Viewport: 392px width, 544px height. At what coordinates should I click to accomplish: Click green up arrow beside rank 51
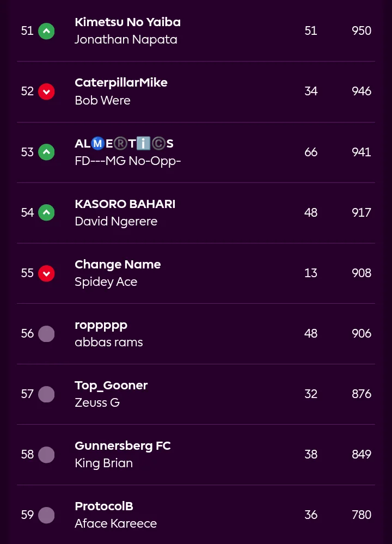coord(46,31)
